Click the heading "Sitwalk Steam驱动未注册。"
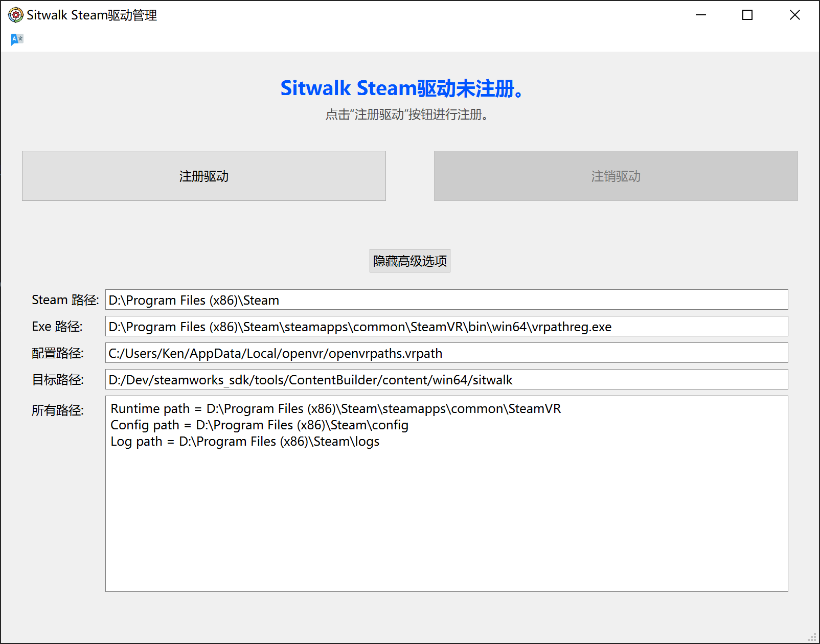Screen dimensions: 820x644 coord(402,88)
